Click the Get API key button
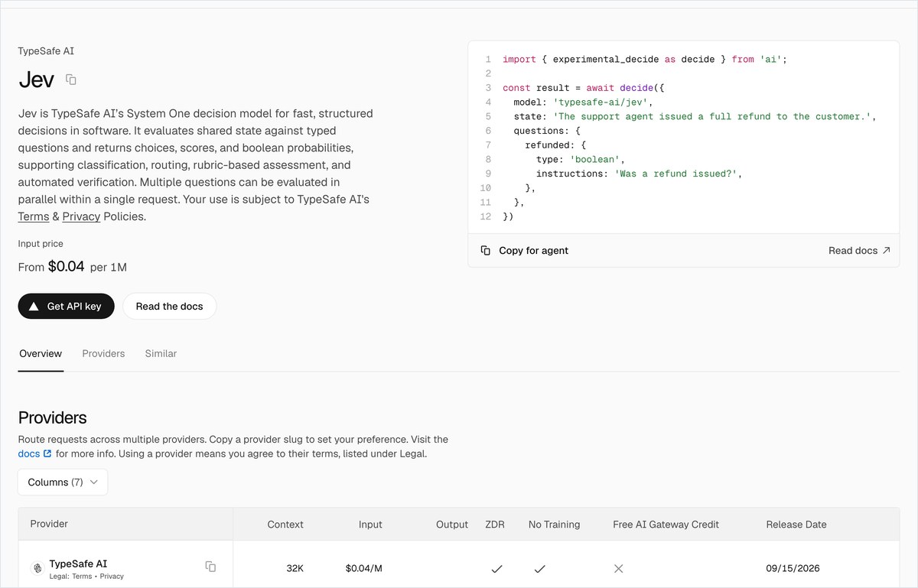Screen dimensions: 918x588 [67, 306]
